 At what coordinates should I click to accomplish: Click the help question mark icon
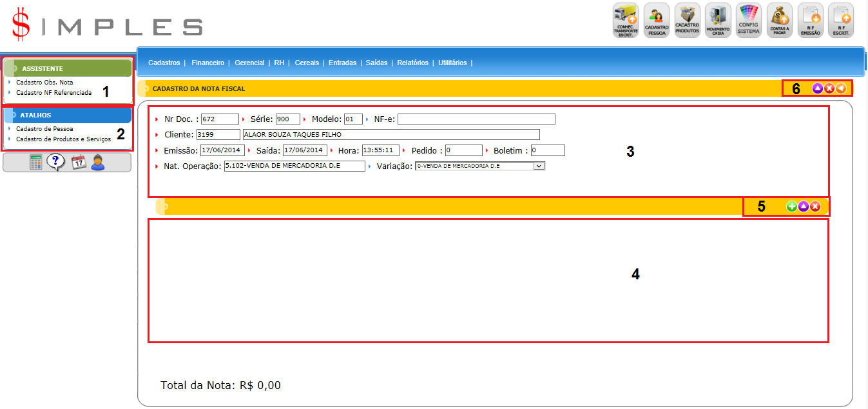pyautogui.click(x=56, y=163)
